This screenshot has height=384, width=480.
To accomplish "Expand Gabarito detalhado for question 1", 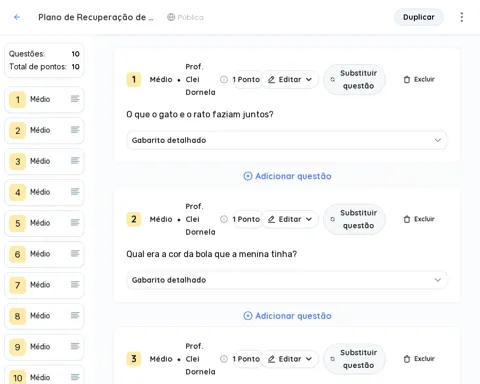I will tap(287, 140).
